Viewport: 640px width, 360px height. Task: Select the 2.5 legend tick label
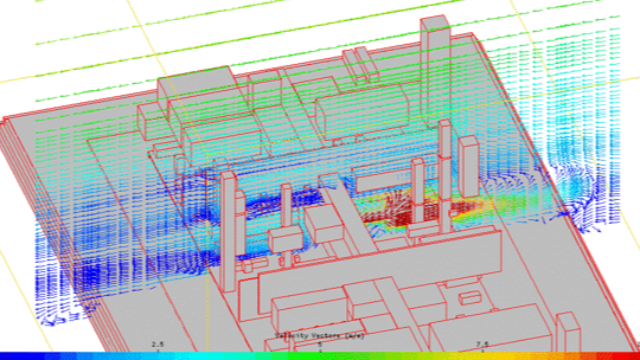pos(158,344)
